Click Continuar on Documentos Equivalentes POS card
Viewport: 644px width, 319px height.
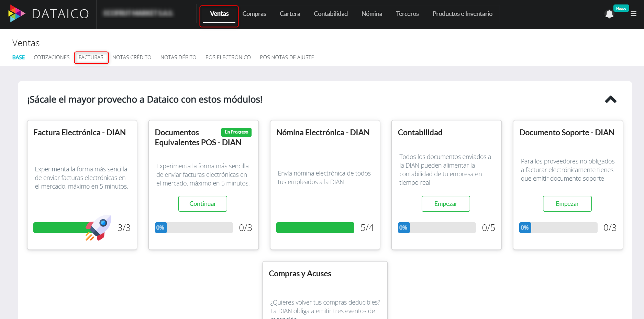203,204
